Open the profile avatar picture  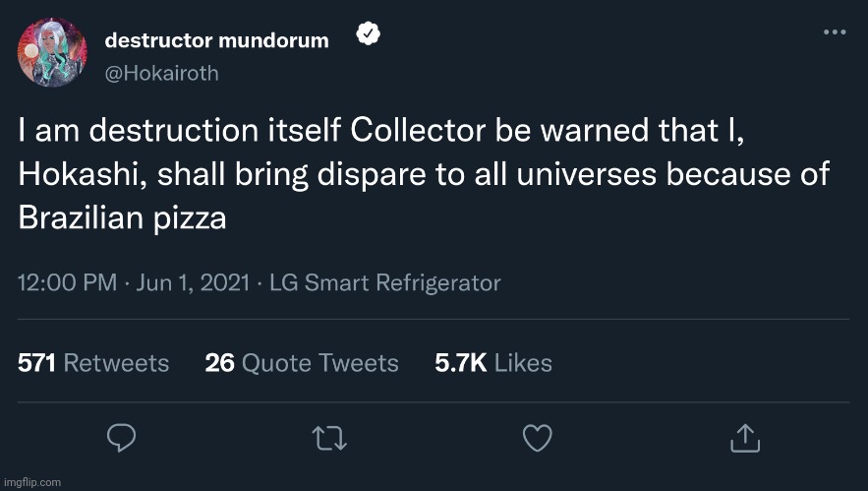coord(52,51)
